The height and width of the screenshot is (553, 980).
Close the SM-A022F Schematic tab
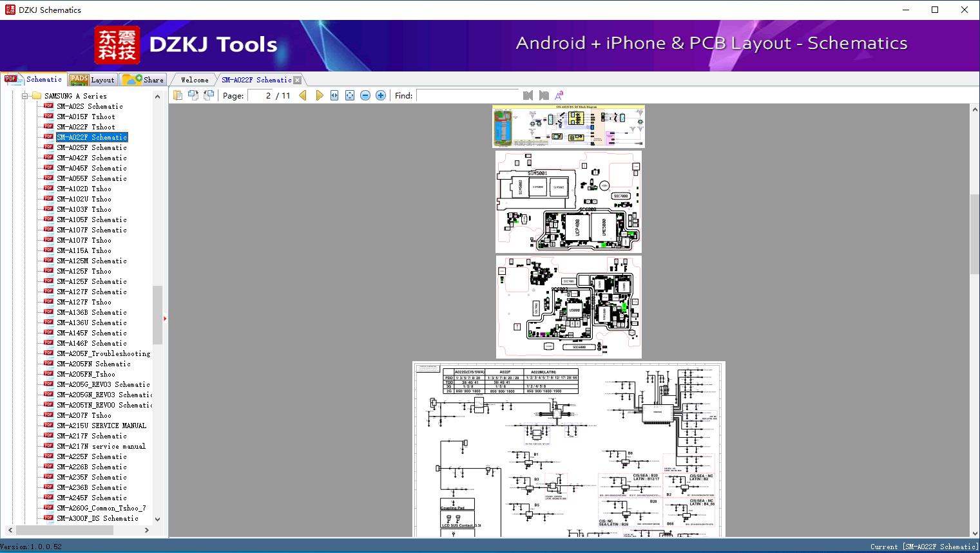(x=297, y=80)
